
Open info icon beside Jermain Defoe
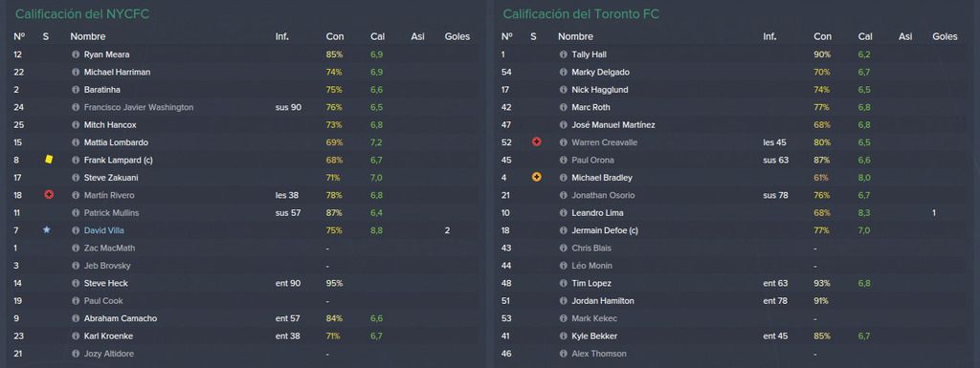coord(564,230)
